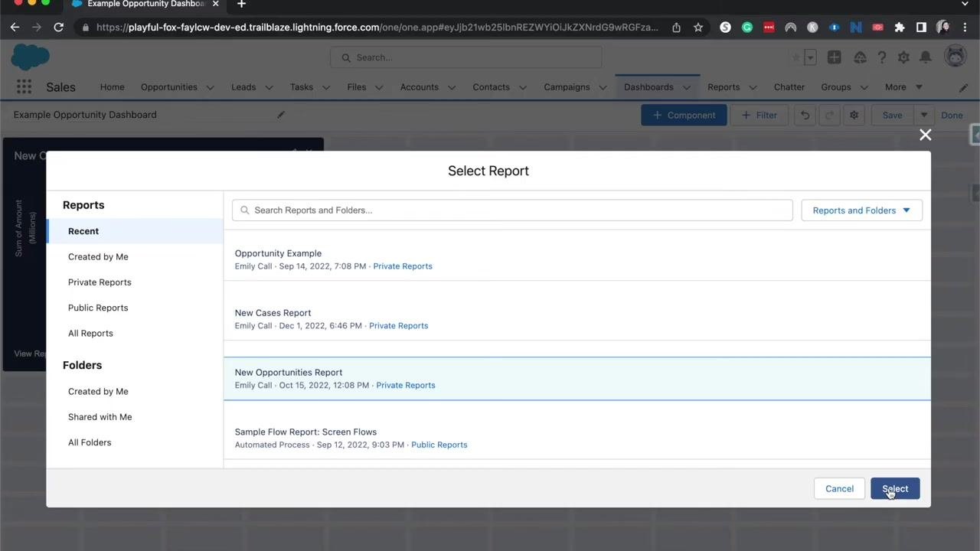
Task: Click the global Search box
Action: [x=465, y=57]
